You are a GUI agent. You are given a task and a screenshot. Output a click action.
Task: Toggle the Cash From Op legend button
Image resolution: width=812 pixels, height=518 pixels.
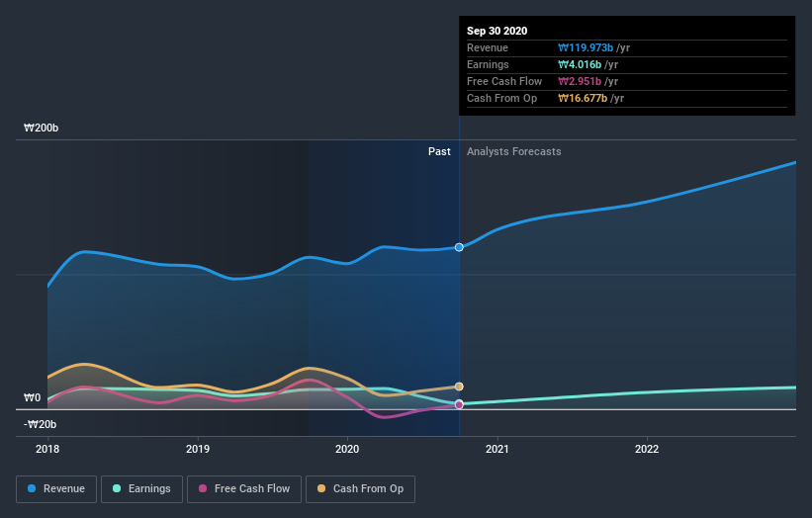click(x=360, y=489)
